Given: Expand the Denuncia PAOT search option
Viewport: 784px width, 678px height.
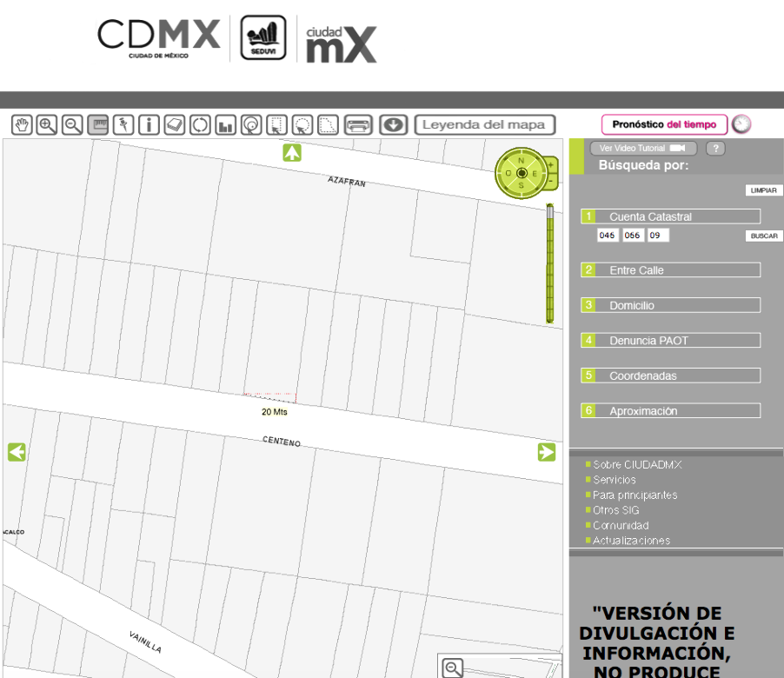Looking at the screenshot, I should (670, 341).
